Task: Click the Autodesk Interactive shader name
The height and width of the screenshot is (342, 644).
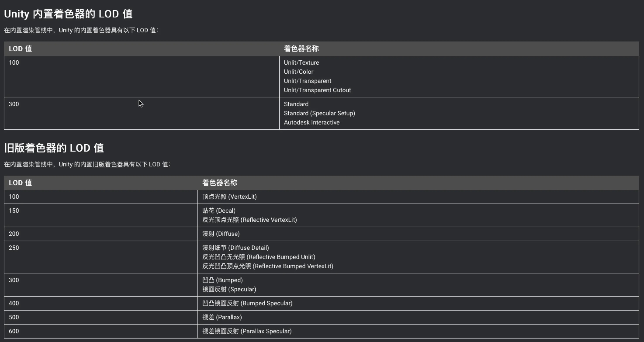Action: (x=312, y=123)
